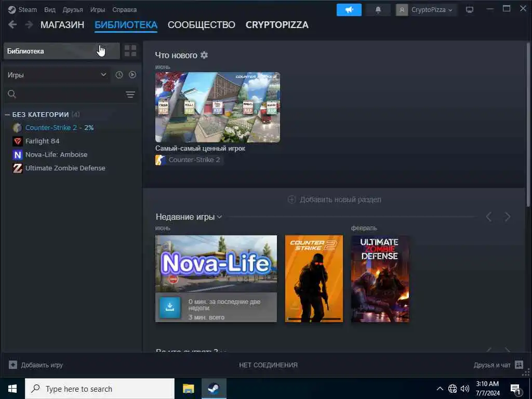Click the Windows taskbar search box
The width and height of the screenshot is (532, 399).
tap(100, 389)
